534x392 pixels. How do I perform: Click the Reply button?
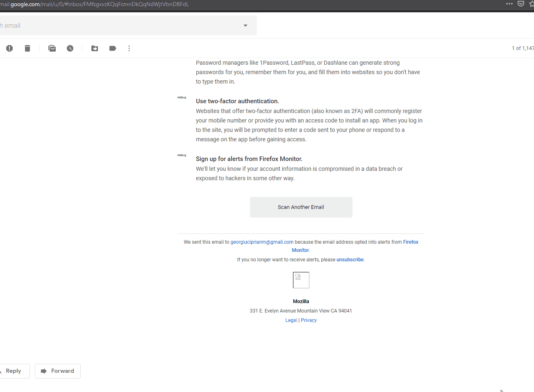click(14, 371)
